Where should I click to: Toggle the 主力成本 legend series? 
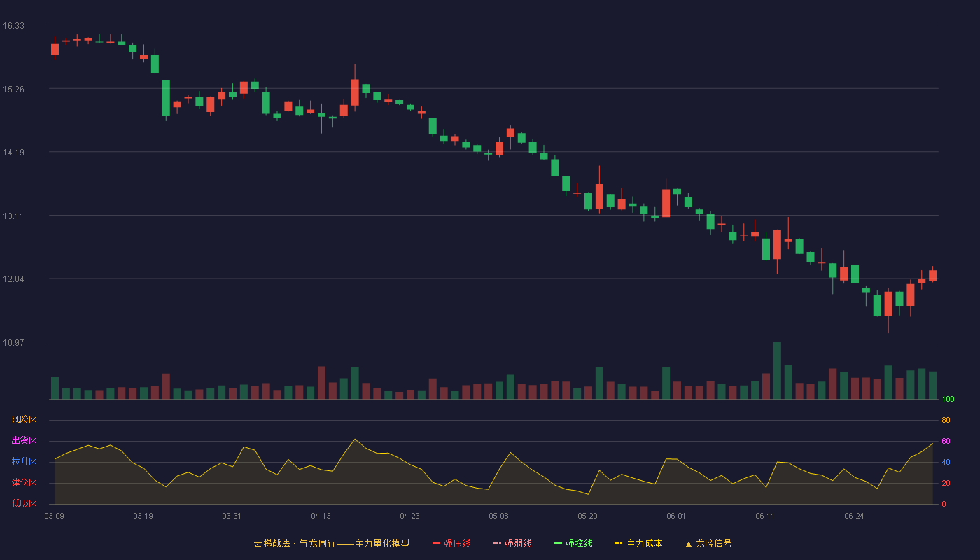638,543
